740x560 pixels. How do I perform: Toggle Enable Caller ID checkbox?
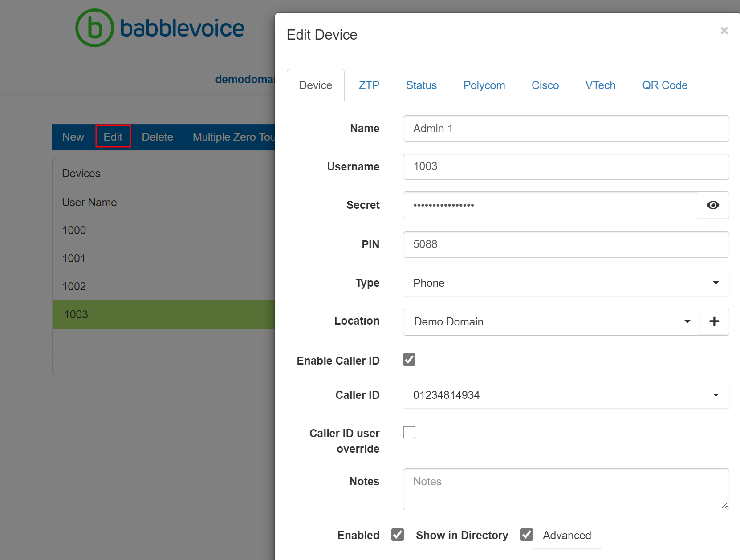(409, 360)
